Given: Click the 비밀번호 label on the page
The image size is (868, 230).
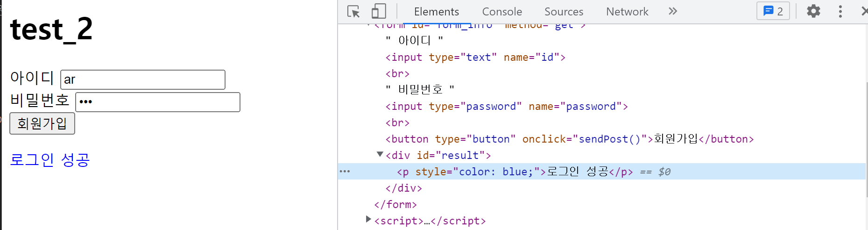Looking at the screenshot, I should coord(40,100).
